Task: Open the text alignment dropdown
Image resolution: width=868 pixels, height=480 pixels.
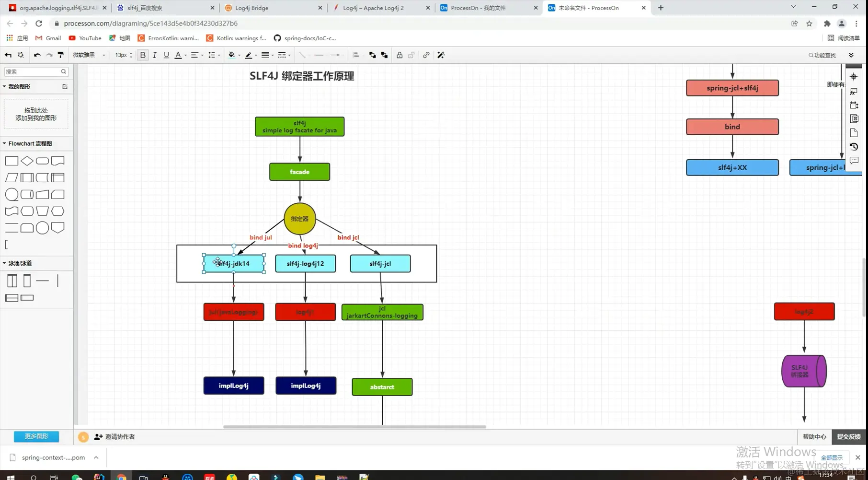Action: click(x=196, y=55)
